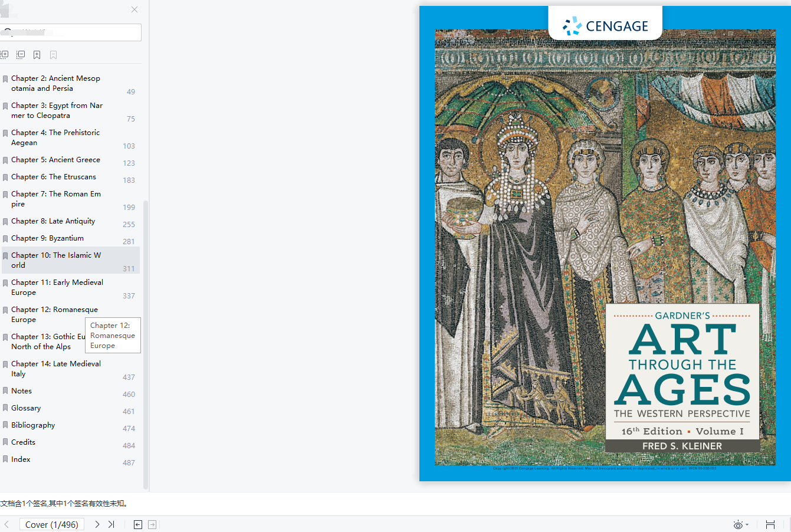Click page number 281 for Byzantium
791x532 pixels.
(x=129, y=242)
